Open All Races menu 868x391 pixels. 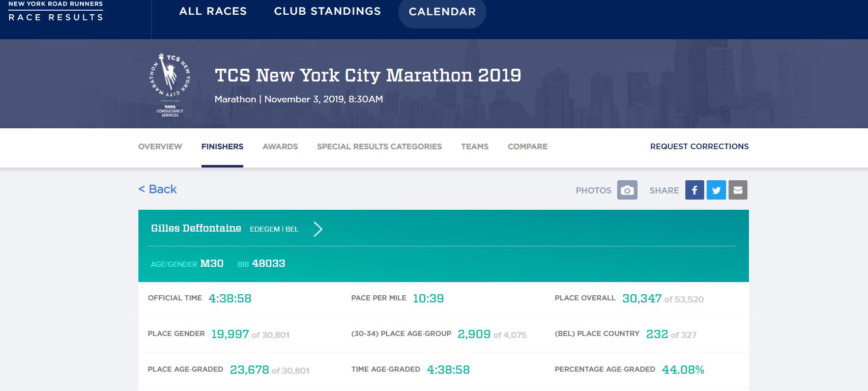click(213, 11)
